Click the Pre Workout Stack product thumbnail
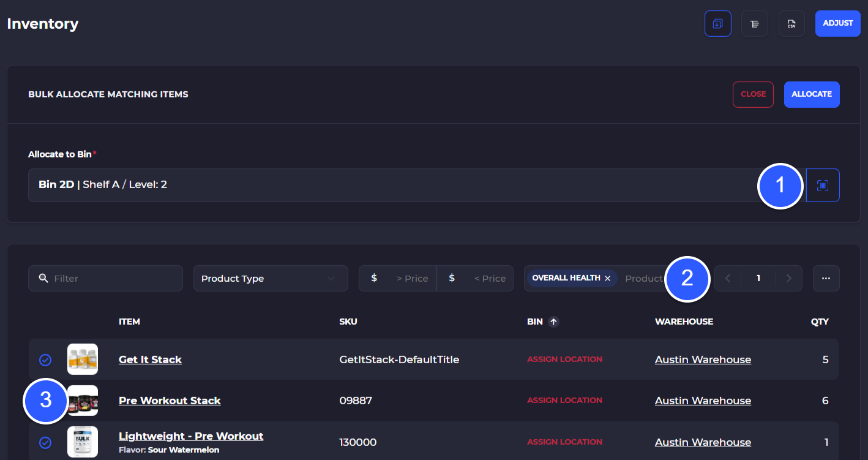 coord(83,401)
